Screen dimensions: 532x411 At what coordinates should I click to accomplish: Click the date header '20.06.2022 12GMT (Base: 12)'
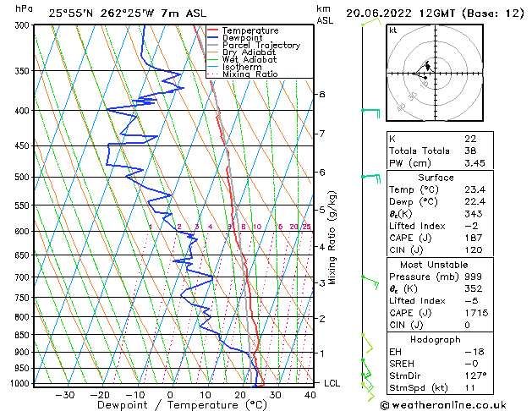pyautogui.click(x=435, y=14)
